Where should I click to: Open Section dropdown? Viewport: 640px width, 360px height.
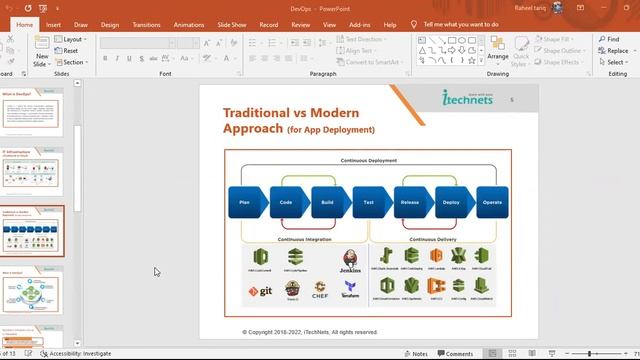(71, 62)
